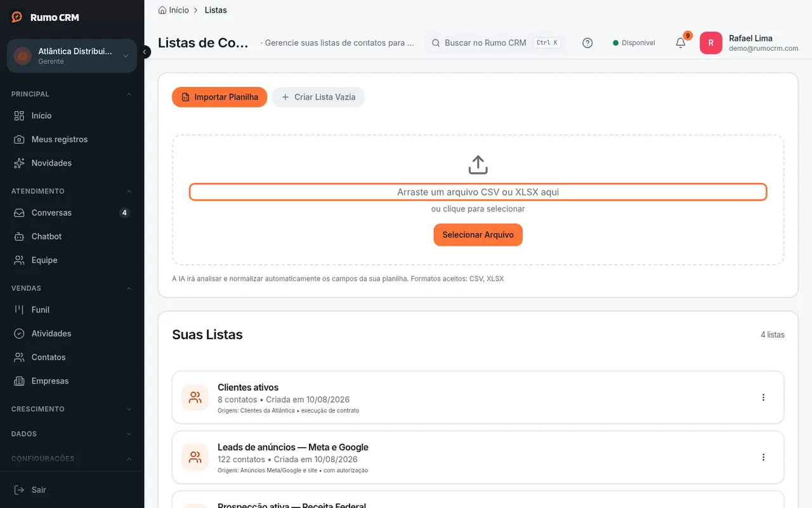Click the help question mark icon
812x508 pixels.
click(x=587, y=43)
